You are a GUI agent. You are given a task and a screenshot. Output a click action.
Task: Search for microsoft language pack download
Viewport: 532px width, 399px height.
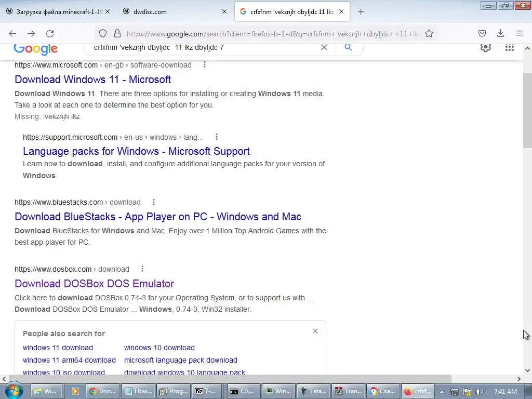(180, 360)
